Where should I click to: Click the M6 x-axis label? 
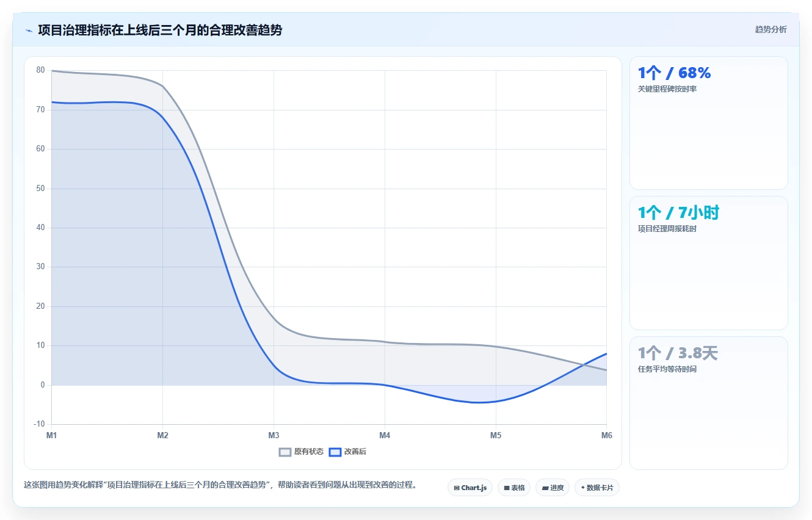606,435
